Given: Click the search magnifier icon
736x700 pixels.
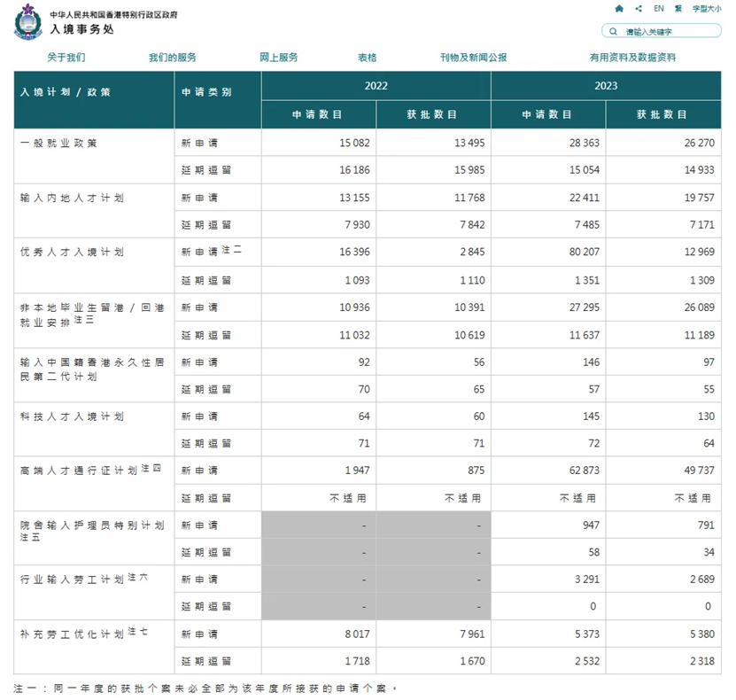Looking at the screenshot, I should click(613, 31).
